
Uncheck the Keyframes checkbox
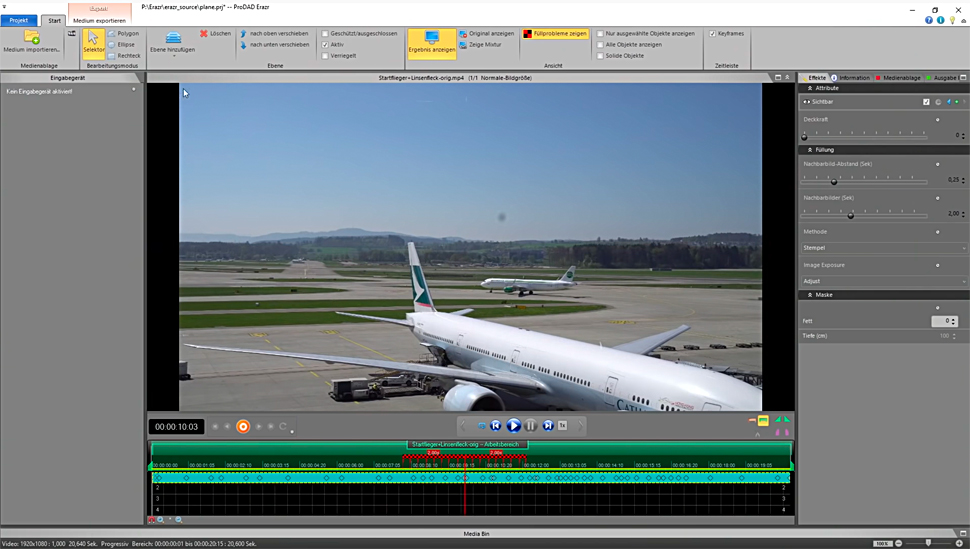click(713, 33)
